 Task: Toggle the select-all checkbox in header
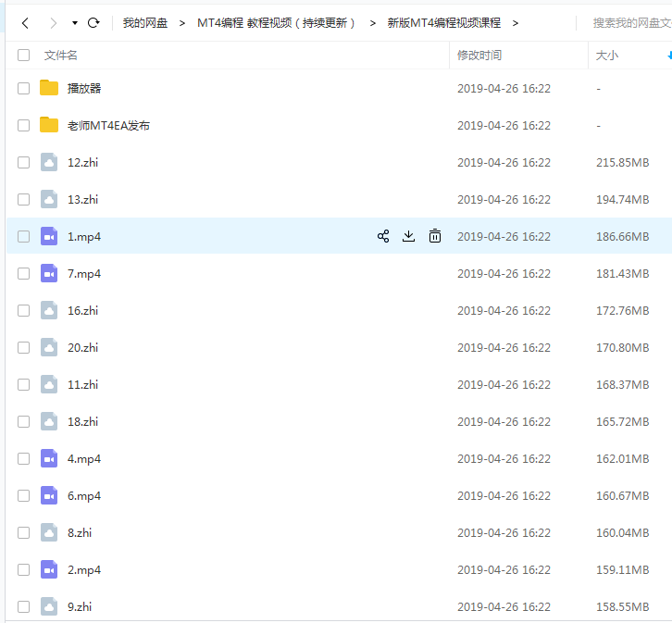23,56
